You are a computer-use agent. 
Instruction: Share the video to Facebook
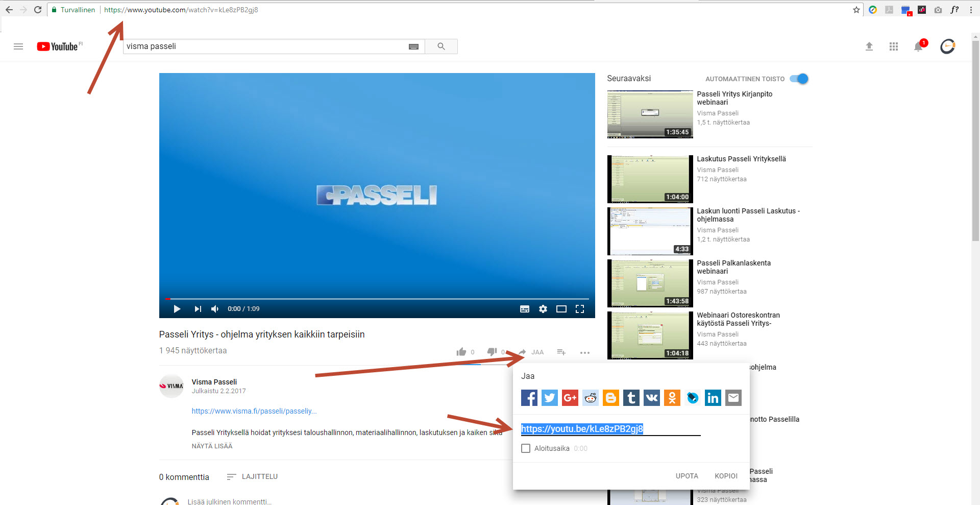click(529, 398)
